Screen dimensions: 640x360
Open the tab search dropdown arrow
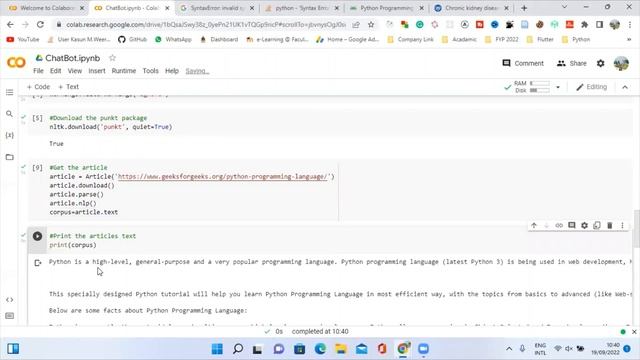[x=564, y=7]
